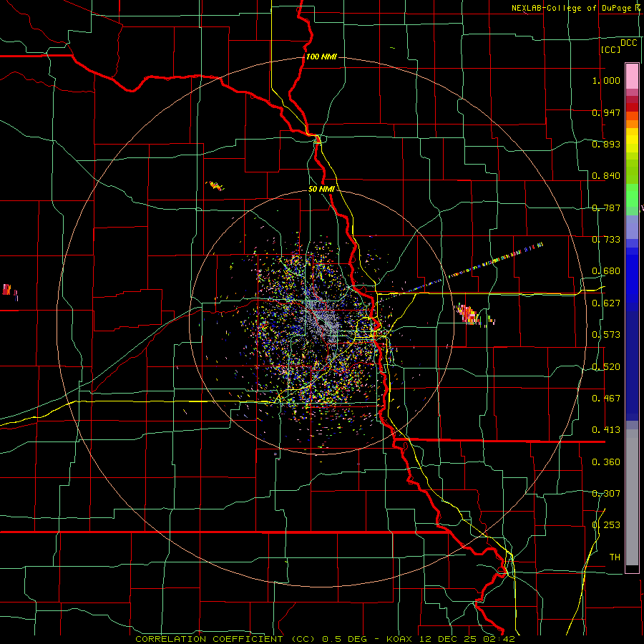Screen dimensions: 644x644
Task: Click the small echo northwest of the 50 NMI ring
Action: click(215, 185)
